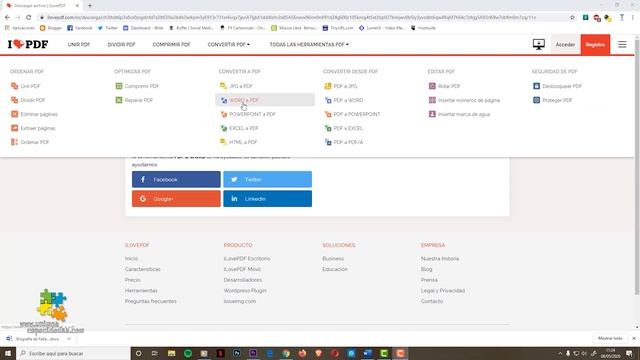Image resolution: width=640 pixels, height=360 pixels.
Task: Click the Unir PDF icon in the menu
Action: (15, 86)
